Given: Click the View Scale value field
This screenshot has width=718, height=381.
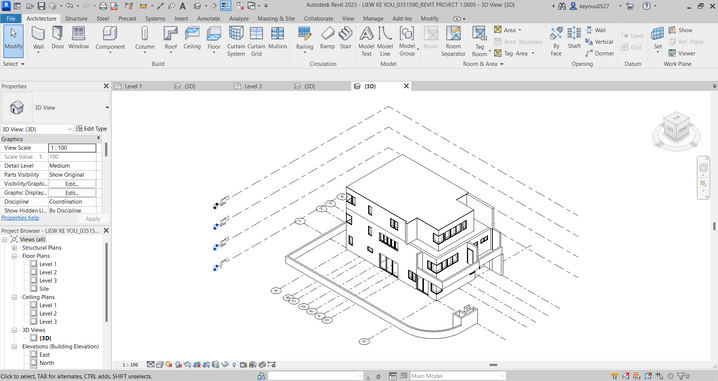Looking at the screenshot, I should click(x=72, y=148).
